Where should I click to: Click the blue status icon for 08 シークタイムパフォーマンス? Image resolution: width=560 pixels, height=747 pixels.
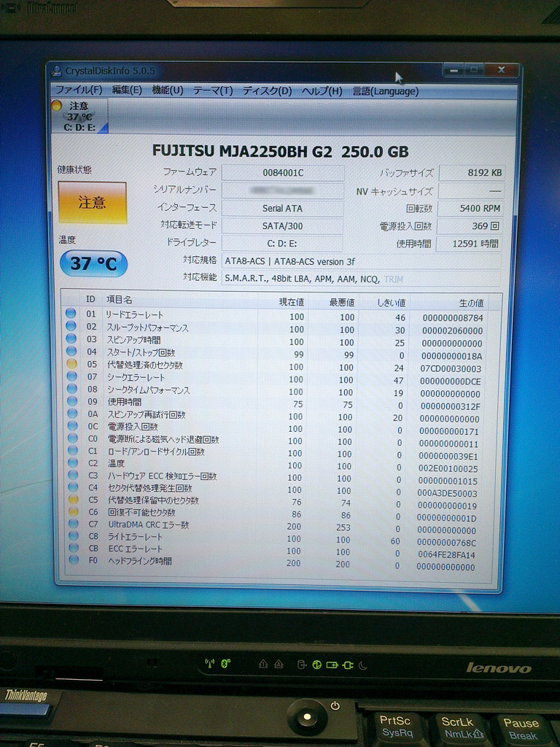point(72,388)
